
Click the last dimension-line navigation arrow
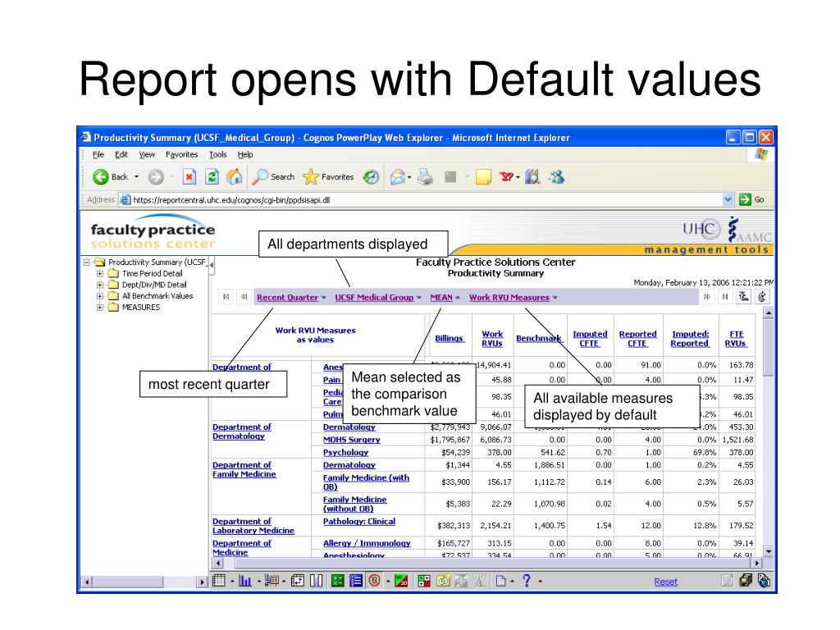coord(725,297)
